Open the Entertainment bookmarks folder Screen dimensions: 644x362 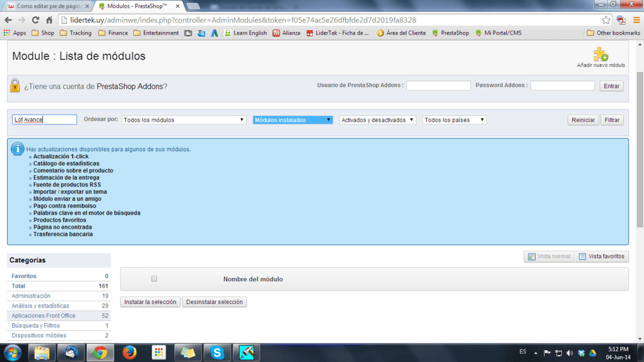[x=156, y=33]
